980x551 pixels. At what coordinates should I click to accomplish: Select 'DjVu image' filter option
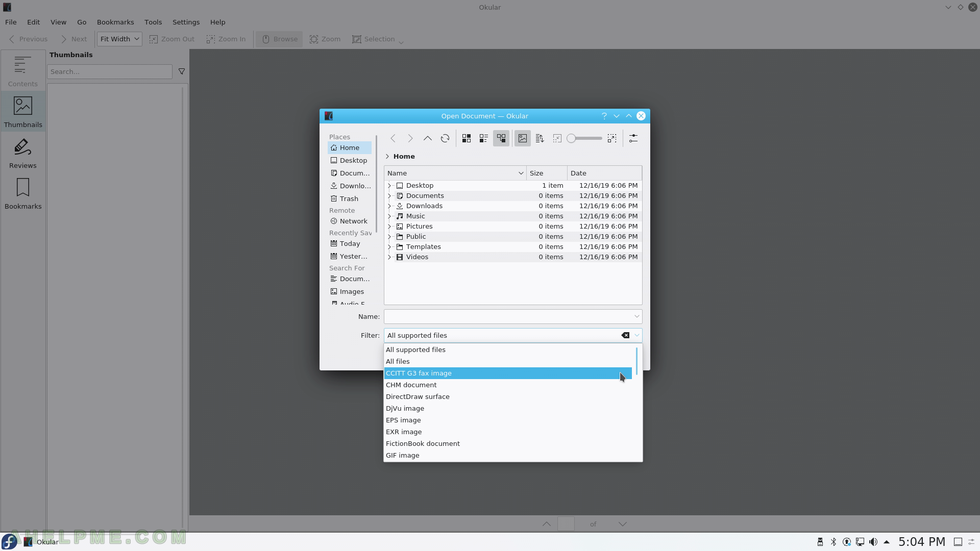(x=508, y=408)
